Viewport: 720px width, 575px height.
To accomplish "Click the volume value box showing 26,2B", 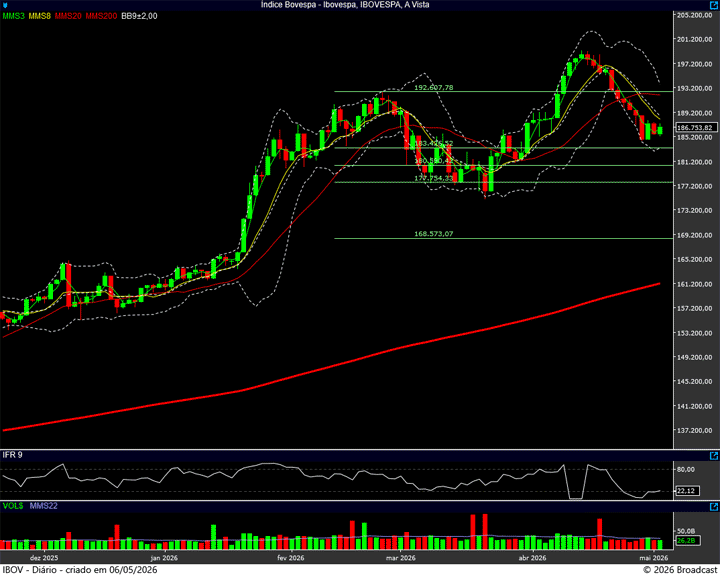I will (x=687, y=541).
